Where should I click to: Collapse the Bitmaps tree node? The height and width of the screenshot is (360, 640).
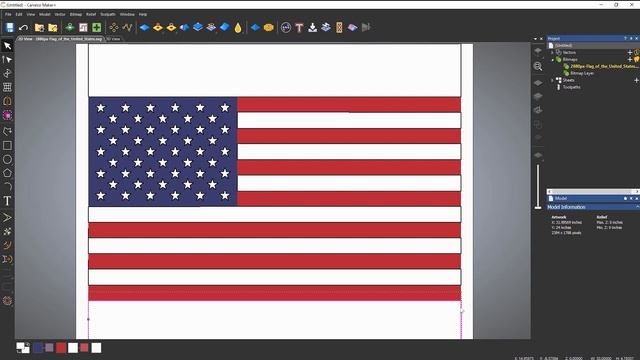(552, 60)
